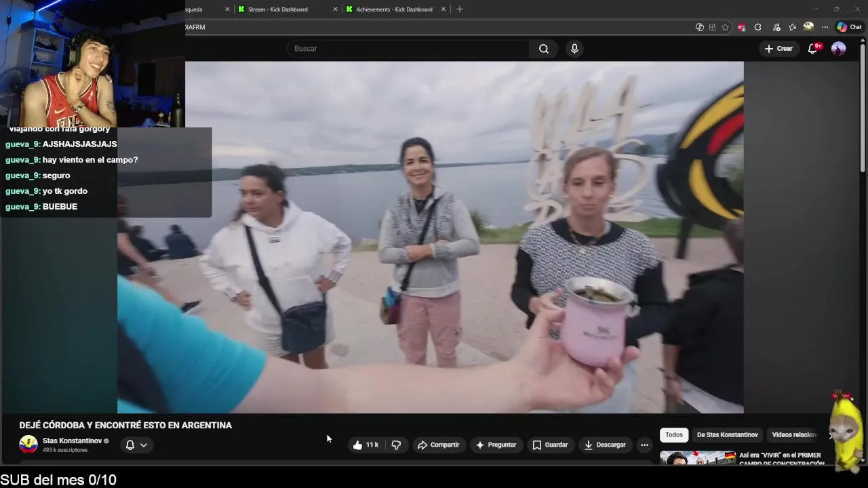Close the Achievements - Kick Dashboard tab

[x=443, y=9]
